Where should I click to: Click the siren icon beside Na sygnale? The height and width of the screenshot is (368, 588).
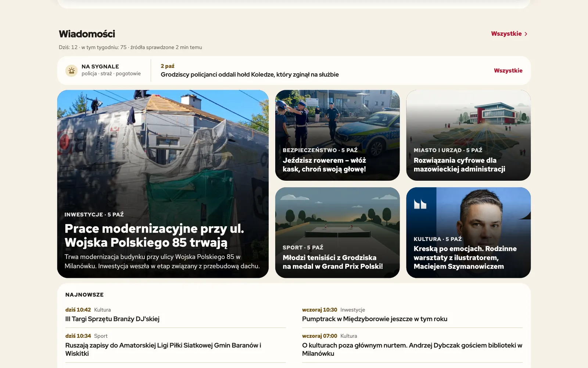[x=71, y=70]
